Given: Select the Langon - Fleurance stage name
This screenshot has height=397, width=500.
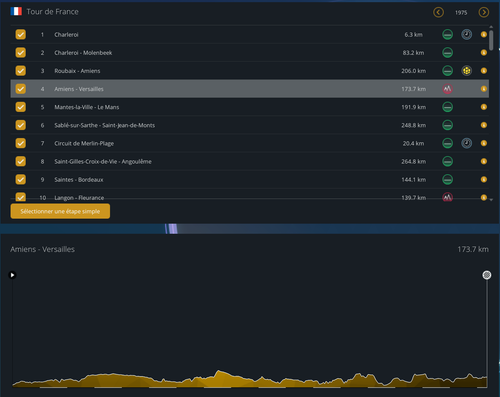Looking at the screenshot, I should [79, 198].
